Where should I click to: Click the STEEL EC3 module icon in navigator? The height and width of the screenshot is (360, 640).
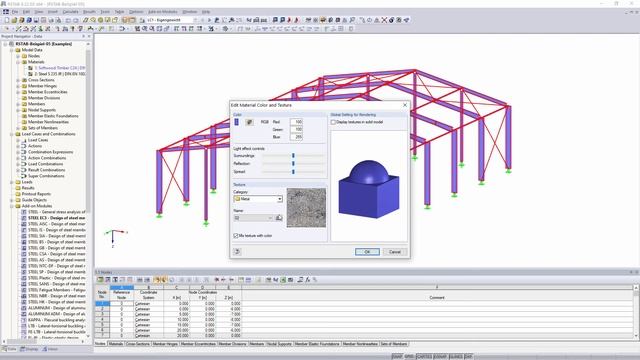click(x=24, y=218)
